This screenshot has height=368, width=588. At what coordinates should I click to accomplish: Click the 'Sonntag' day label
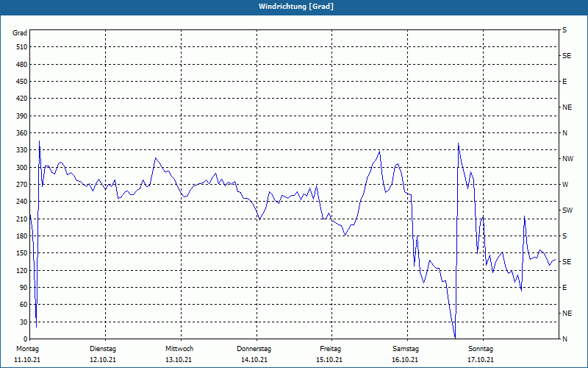pos(481,349)
